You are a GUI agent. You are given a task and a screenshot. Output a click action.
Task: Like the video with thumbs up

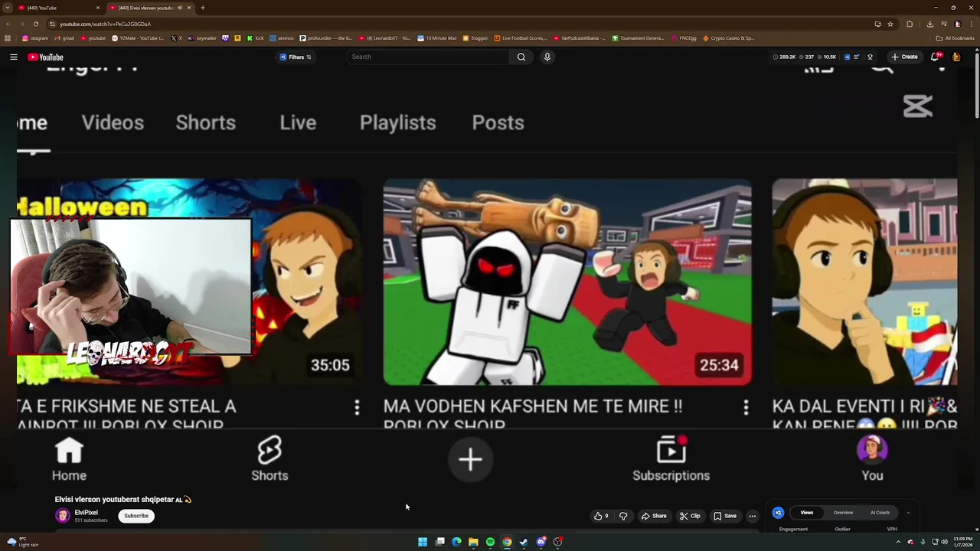click(601, 516)
